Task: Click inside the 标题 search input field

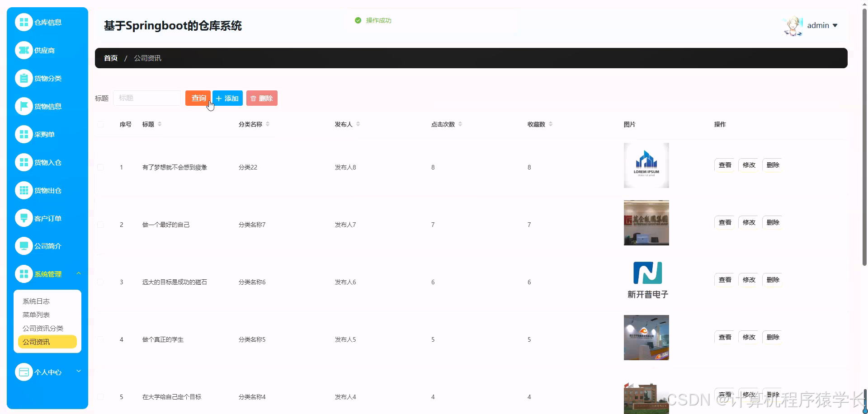Action: pyautogui.click(x=147, y=98)
